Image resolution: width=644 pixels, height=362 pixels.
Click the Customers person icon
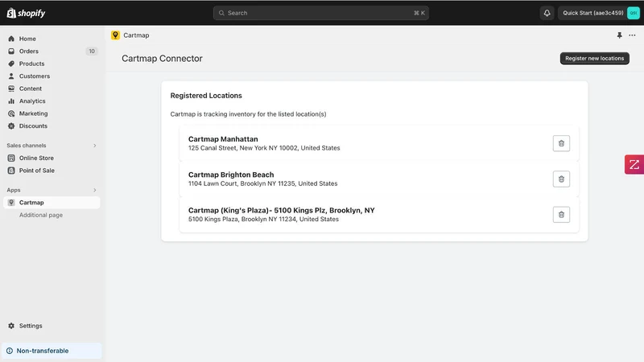tap(11, 76)
